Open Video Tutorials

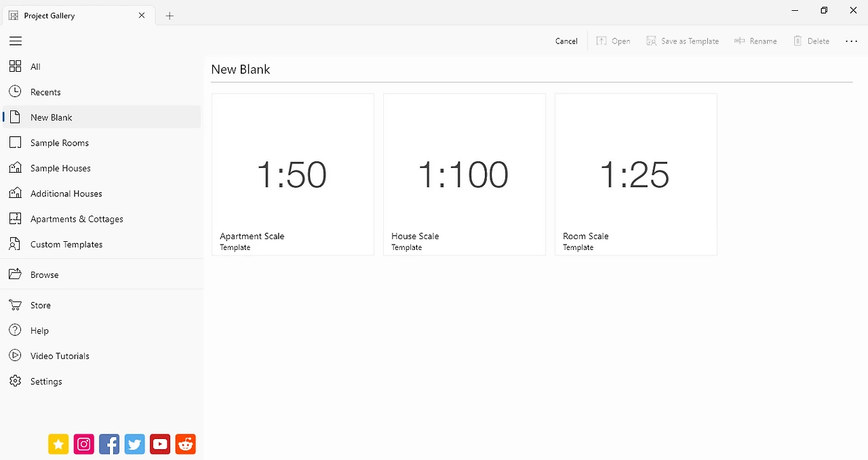coord(102,356)
